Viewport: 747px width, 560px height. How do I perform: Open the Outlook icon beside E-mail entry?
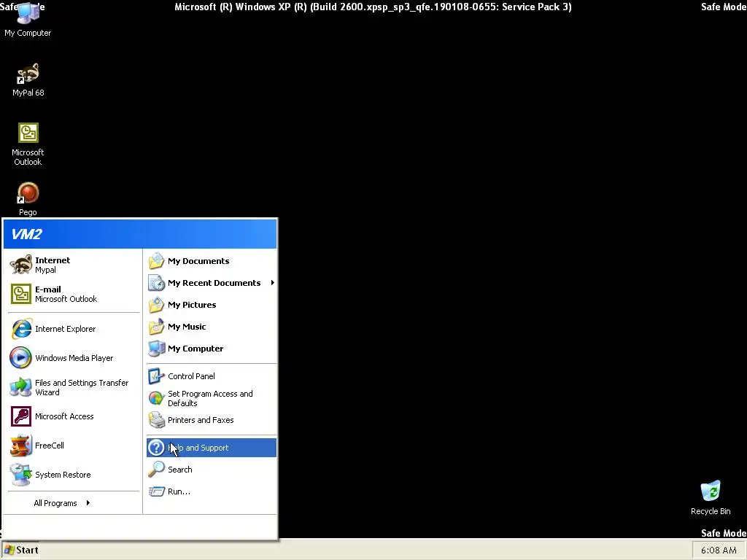pyautogui.click(x=21, y=294)
